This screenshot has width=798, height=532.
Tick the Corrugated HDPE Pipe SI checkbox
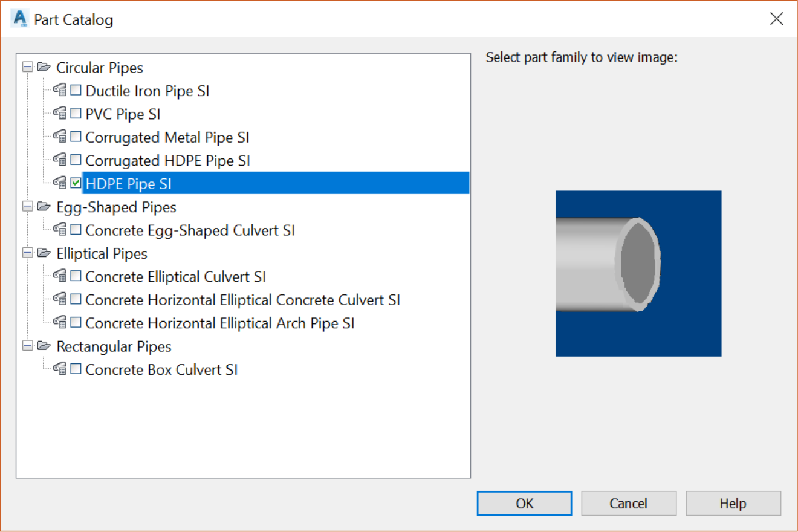[x=76, y=160]
